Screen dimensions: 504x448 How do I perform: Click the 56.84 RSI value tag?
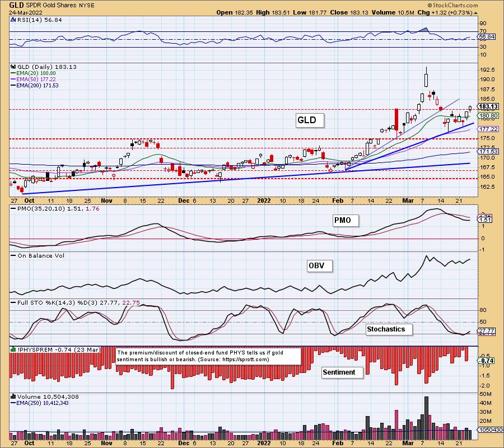[487, 37]
